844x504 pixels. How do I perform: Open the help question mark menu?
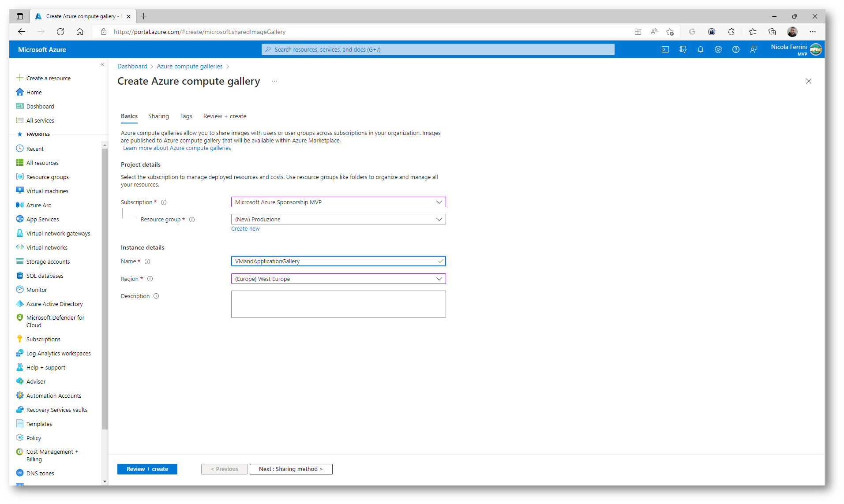(x=736, y=49)
